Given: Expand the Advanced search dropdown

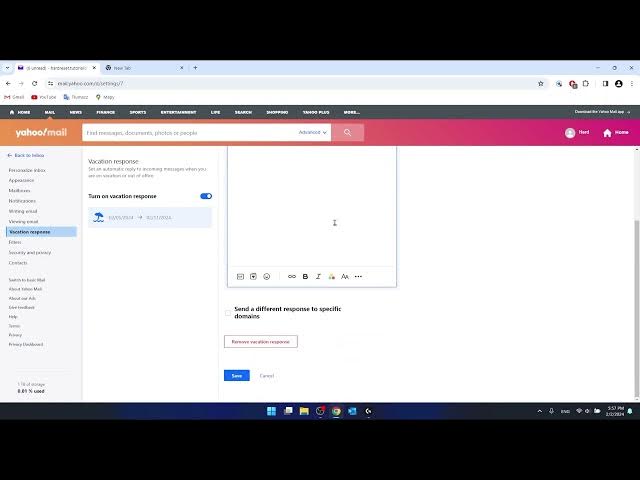Looking at the screenshot, I should [x=313, y=132].
